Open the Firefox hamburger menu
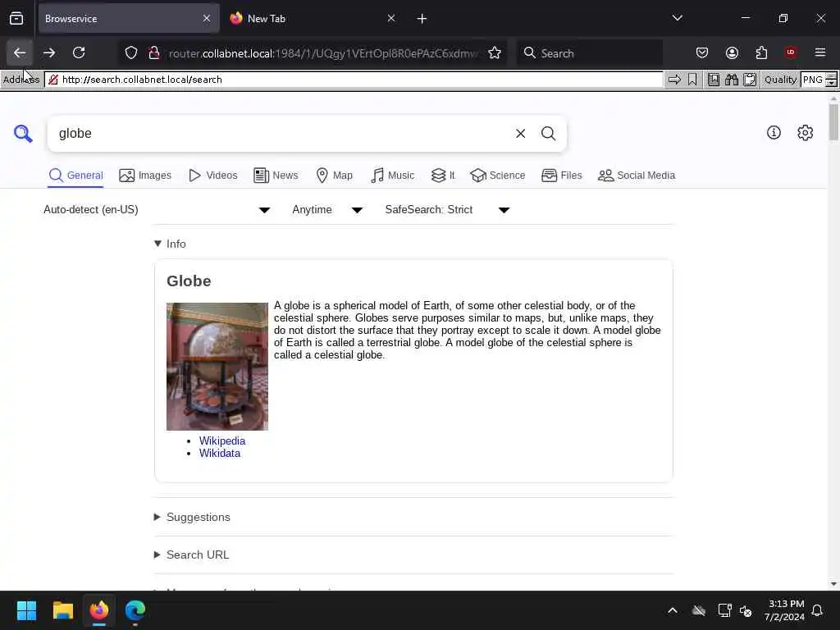 (820, 52)
